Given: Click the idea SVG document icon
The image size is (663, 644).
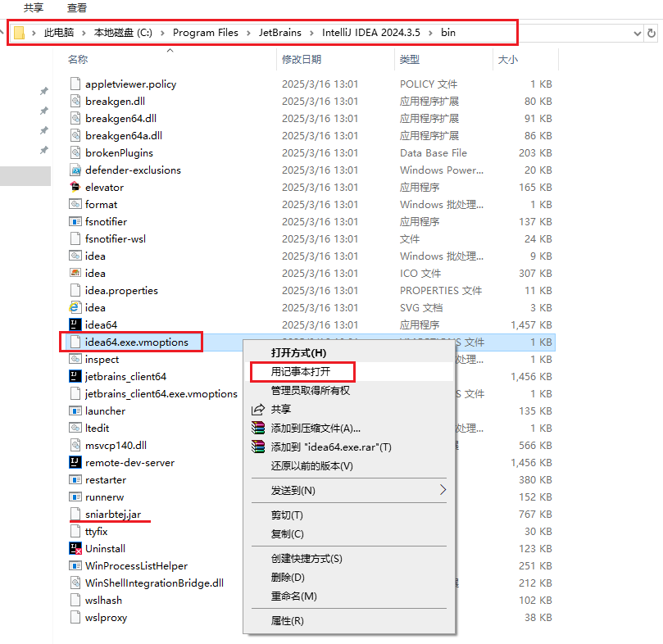Looking at the screenshot, I should [75, 307].
